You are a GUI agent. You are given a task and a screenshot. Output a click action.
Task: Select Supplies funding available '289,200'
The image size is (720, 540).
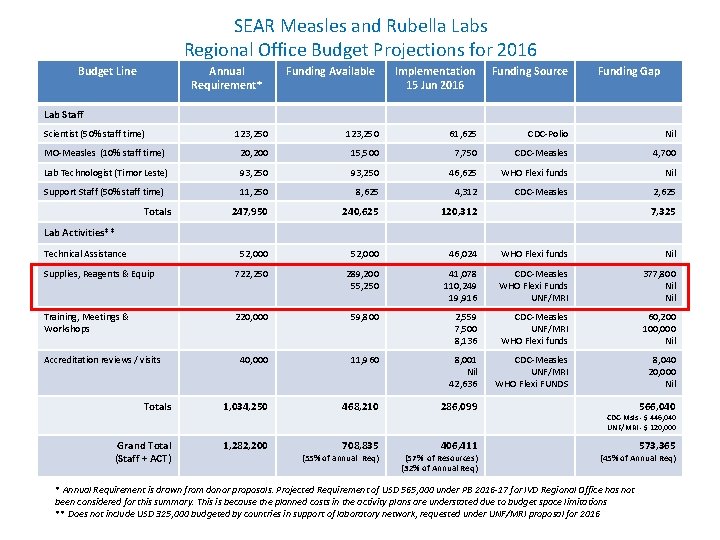[x=363, y=274]
